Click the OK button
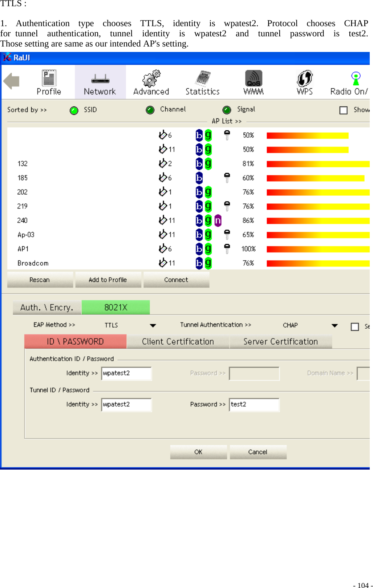Viewport: 373px width, 588px height. (198, 452)
